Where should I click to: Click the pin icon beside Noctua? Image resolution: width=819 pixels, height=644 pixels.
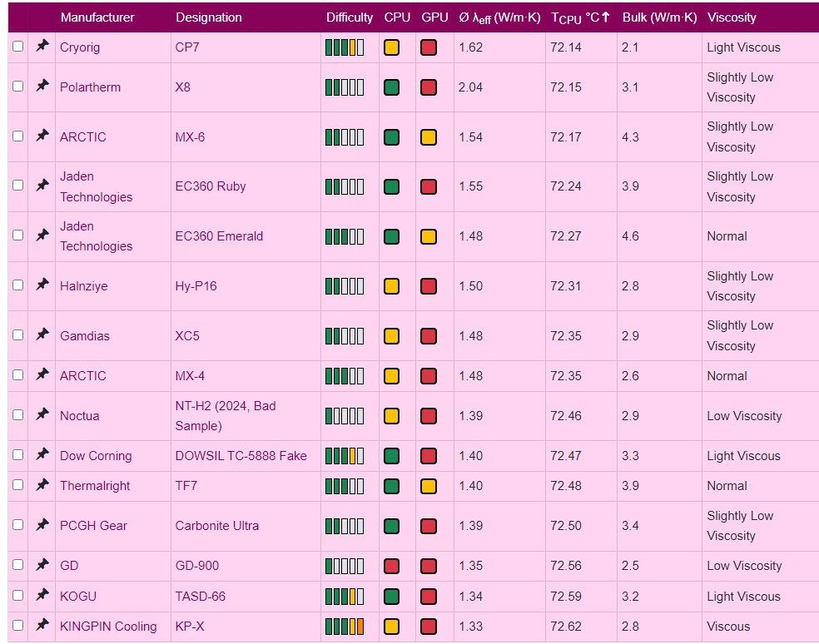pyautogui.click(x=42, y=414)
